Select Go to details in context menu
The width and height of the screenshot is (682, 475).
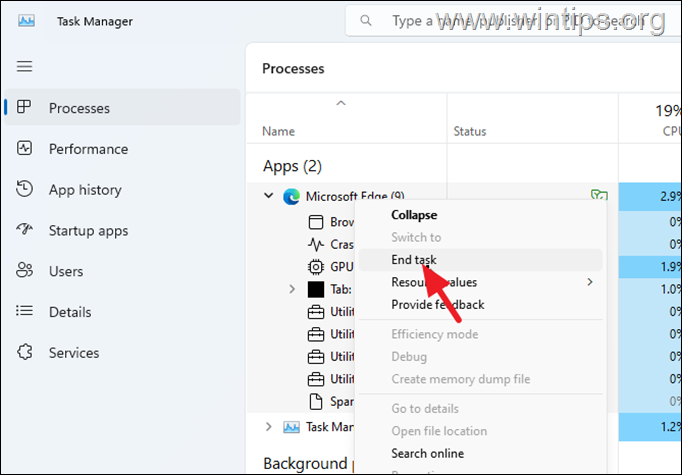481,408
